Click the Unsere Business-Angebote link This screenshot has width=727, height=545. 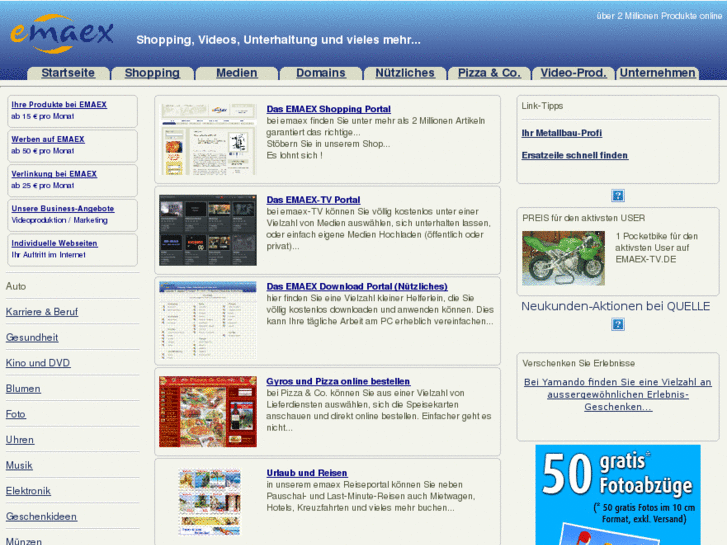63,209
